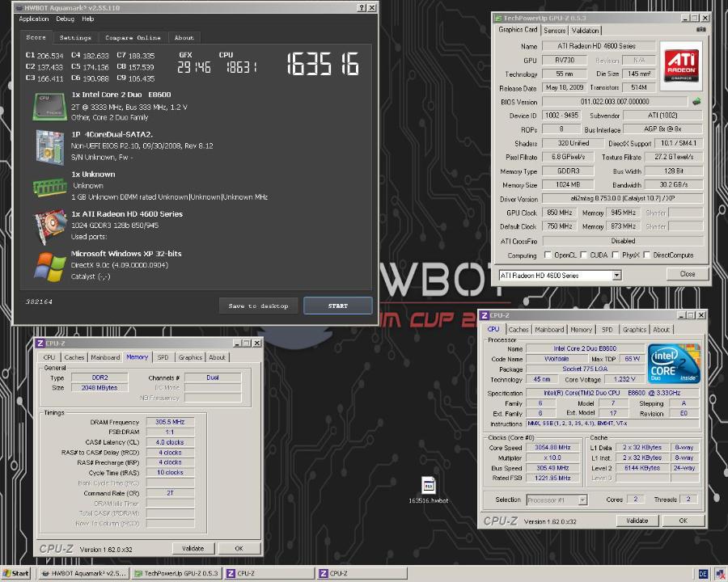Click the START benchmark button

[x=337, y=306]
